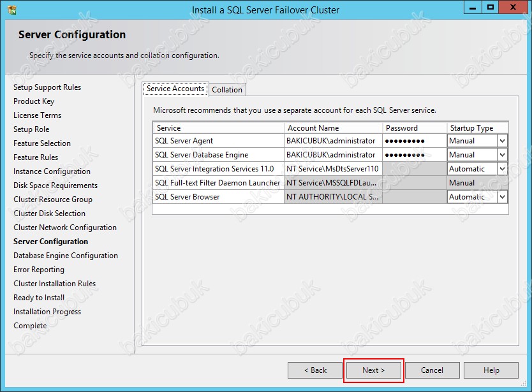Click Feature Selection step in sidebar

pos(42,143)
